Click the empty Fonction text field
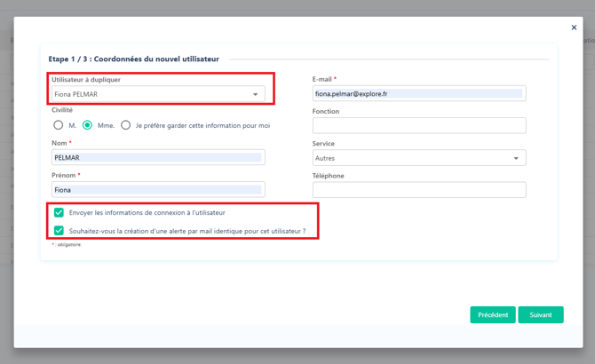The width and height of the screenshot is (595, 364). (x=418, y=126)
